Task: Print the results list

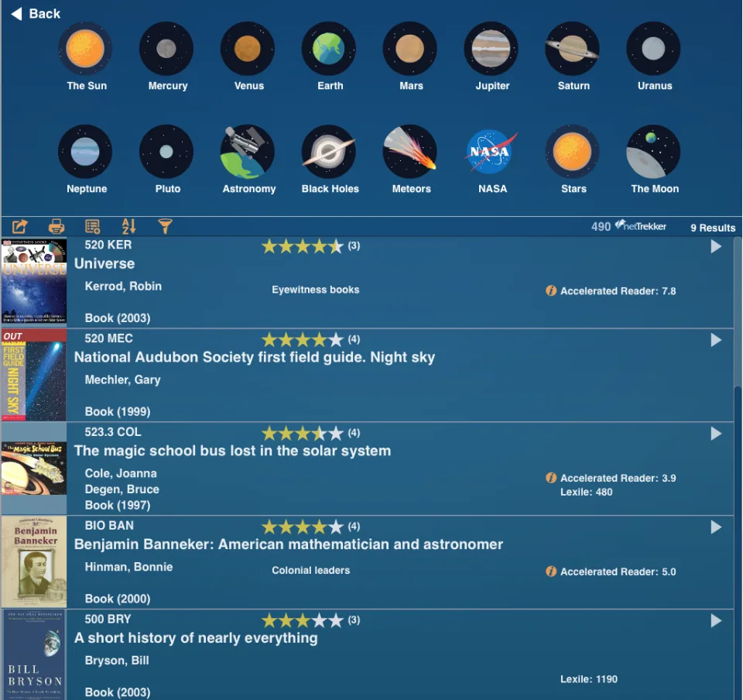Action: tap(56, 227)
